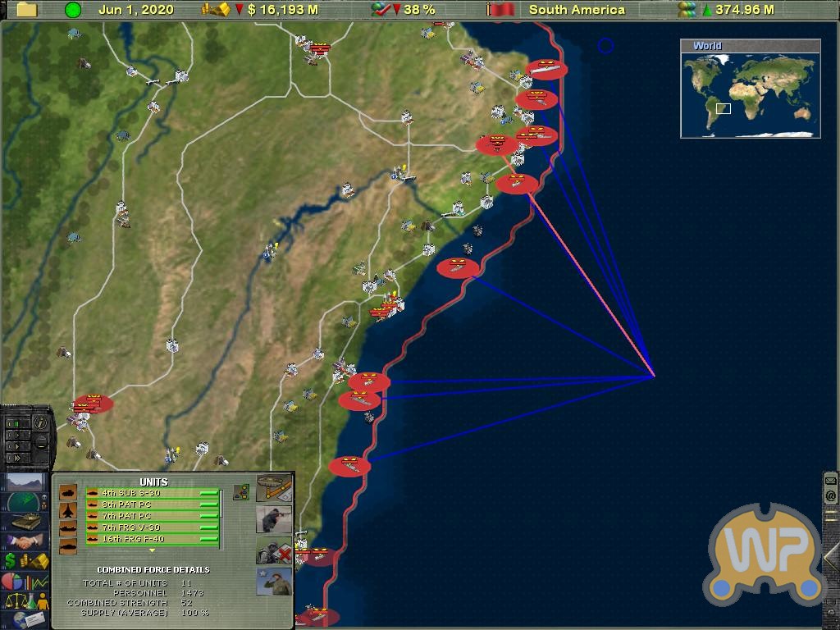
Task: Select the radar map view tab
Action: pyautogui.click(x=25, y=502)
